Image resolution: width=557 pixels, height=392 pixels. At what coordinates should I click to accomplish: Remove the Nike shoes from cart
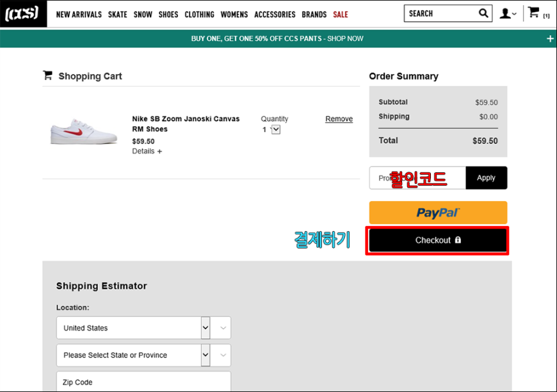(x=339, y=118)
